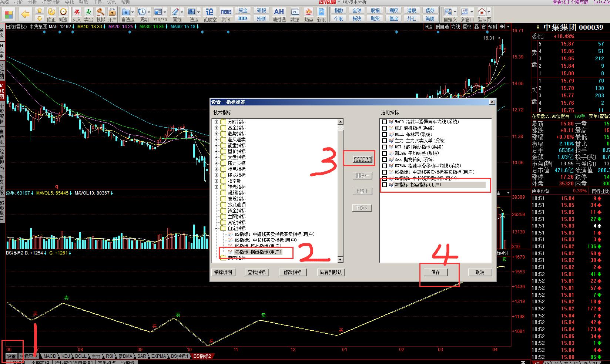The image size is (610, 364).
Task: Select BS指标1 中短线买卖指标 in tree
Action: pos(274,234)
